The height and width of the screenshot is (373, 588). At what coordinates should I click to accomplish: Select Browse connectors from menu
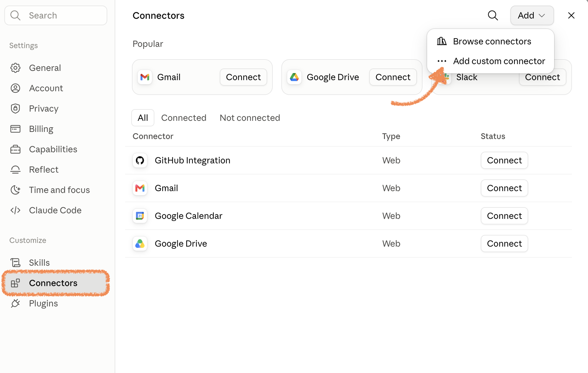[x=491, y=41]
